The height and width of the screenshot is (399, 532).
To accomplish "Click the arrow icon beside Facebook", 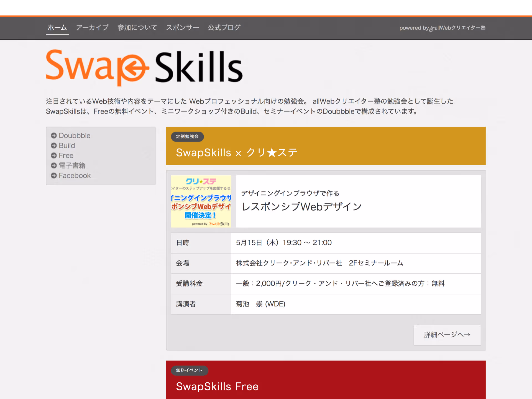I will (x=54, y=175).
